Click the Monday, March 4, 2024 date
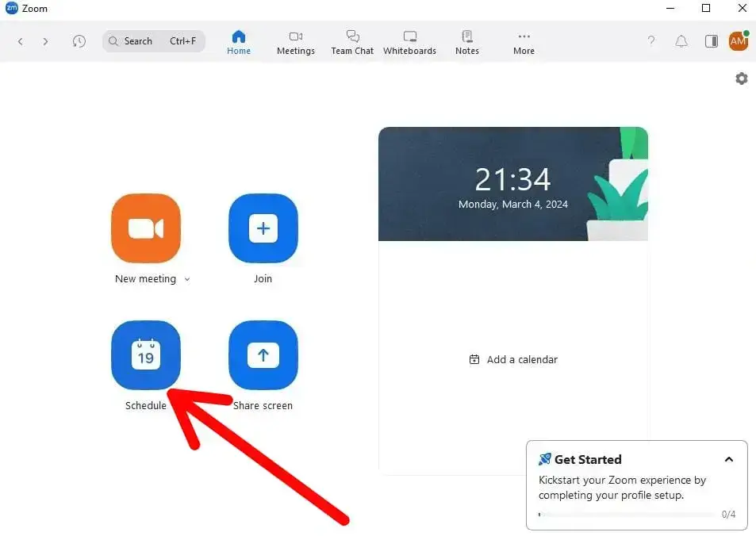Screen dimensions: 756x540 513,205
